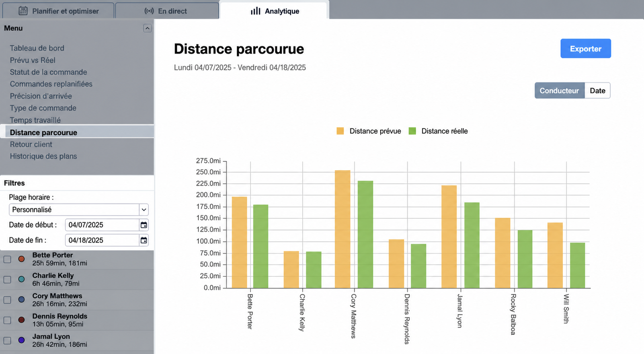Click the Exporter button

[586, 48]
